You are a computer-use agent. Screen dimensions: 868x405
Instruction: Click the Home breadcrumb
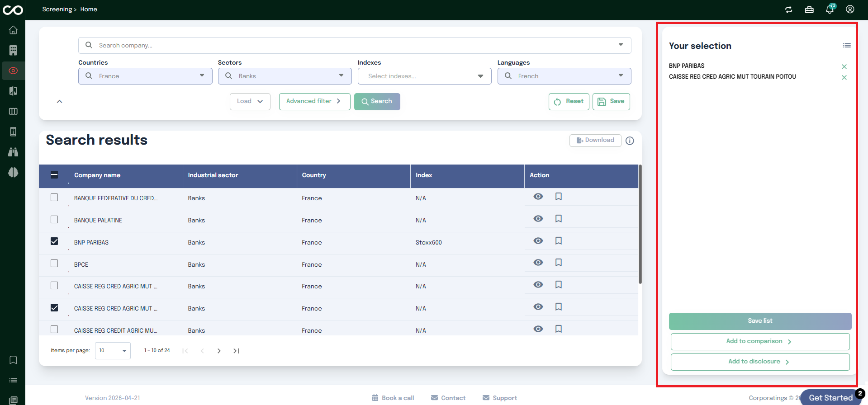pos(89,9)
